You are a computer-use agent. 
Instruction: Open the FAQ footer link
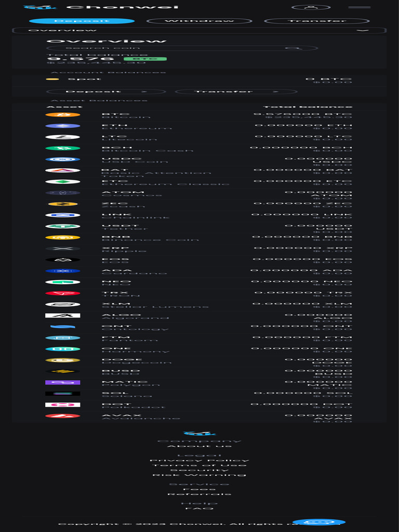[199, 509]
